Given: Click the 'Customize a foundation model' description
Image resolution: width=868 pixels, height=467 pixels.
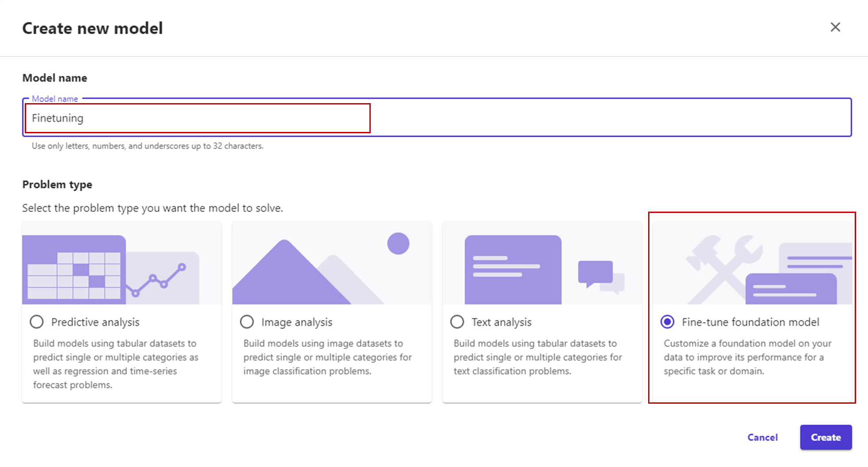Looking at the screenshot, I should [x=748, y=357].
